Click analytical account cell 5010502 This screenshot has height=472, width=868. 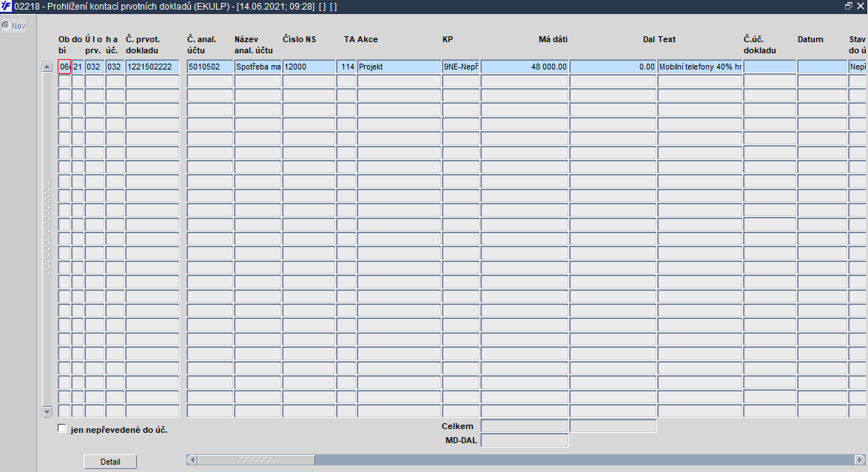coord(210,67)
